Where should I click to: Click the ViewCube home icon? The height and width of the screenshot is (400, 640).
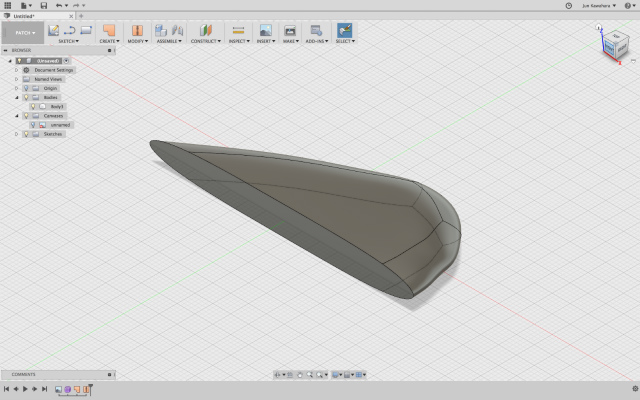coord(598,27)
